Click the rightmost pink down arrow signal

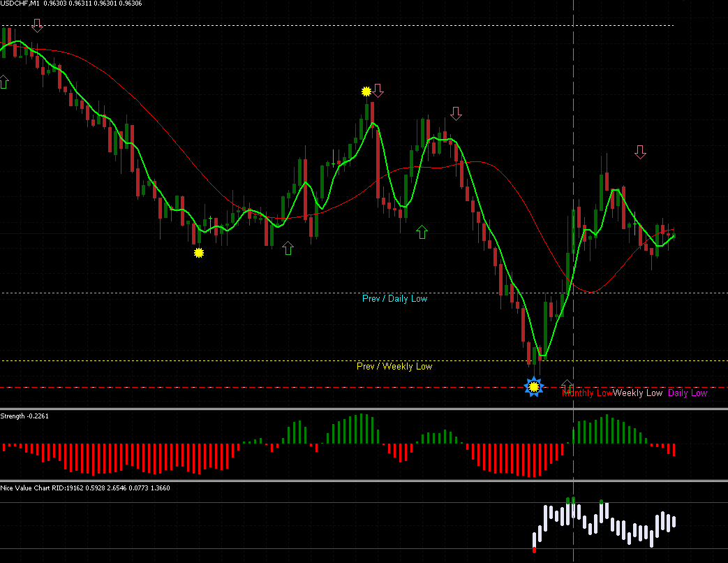[640, 152]
